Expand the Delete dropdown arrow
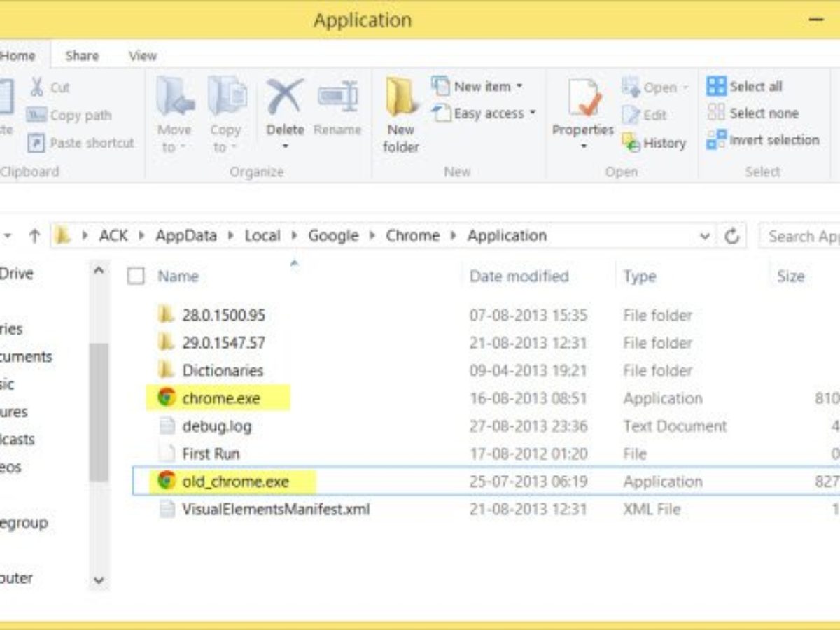The image size is (840, 630). [x=285, y=146]
